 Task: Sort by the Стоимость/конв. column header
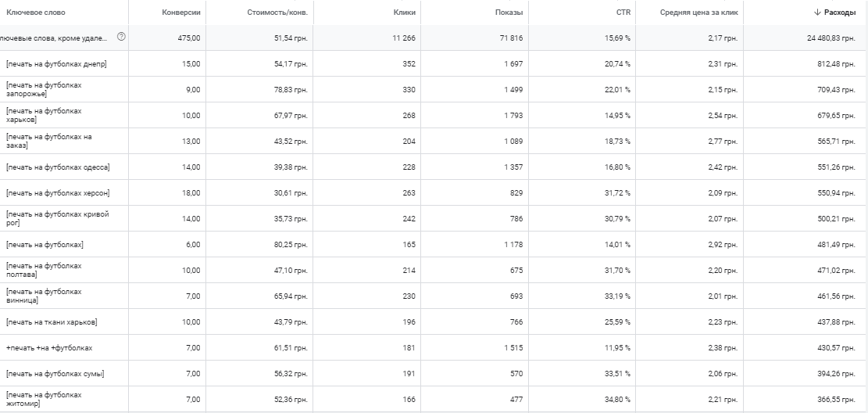[277, 13]
